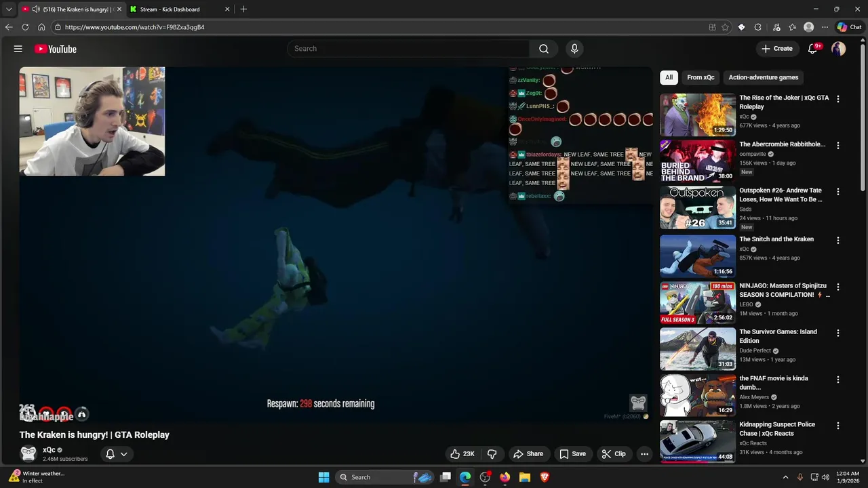Go to the YouTube home logo
Viewport: 868px width, 488px height.
56,49
